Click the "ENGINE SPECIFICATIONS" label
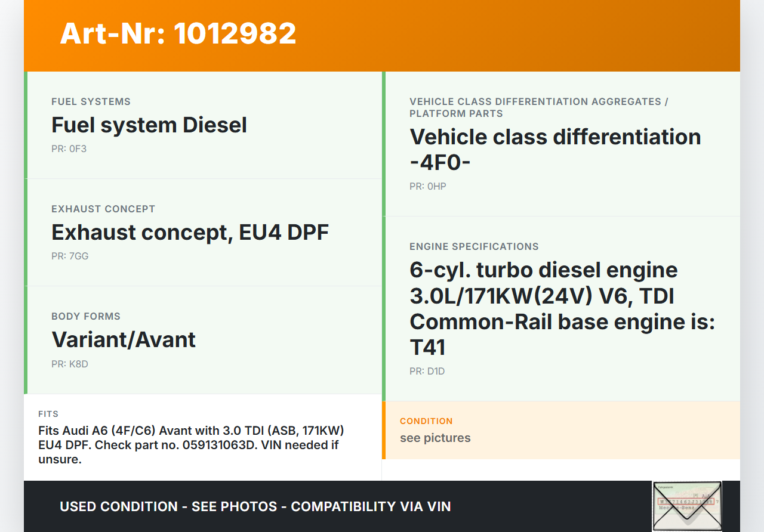This screenshot has width=764, height=532. [474, 246]
